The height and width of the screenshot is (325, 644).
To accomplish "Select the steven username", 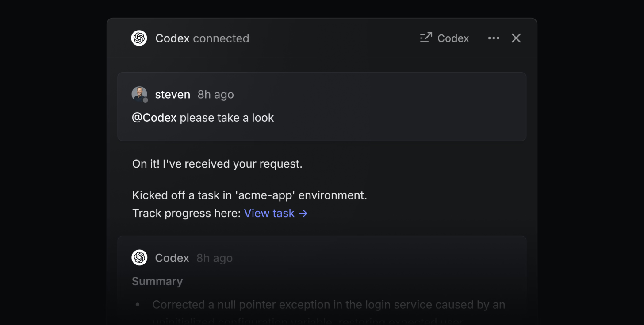I will coord(172,95).
